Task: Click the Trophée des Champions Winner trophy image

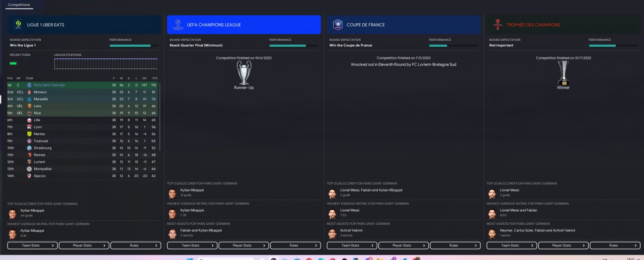Action: coord(563,72)
